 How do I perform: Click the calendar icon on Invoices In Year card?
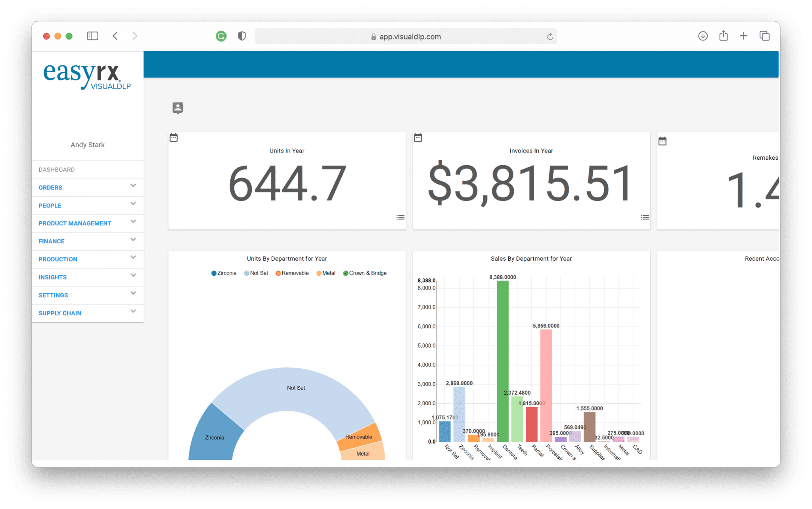pyautogui.click(x=418, y=138)
